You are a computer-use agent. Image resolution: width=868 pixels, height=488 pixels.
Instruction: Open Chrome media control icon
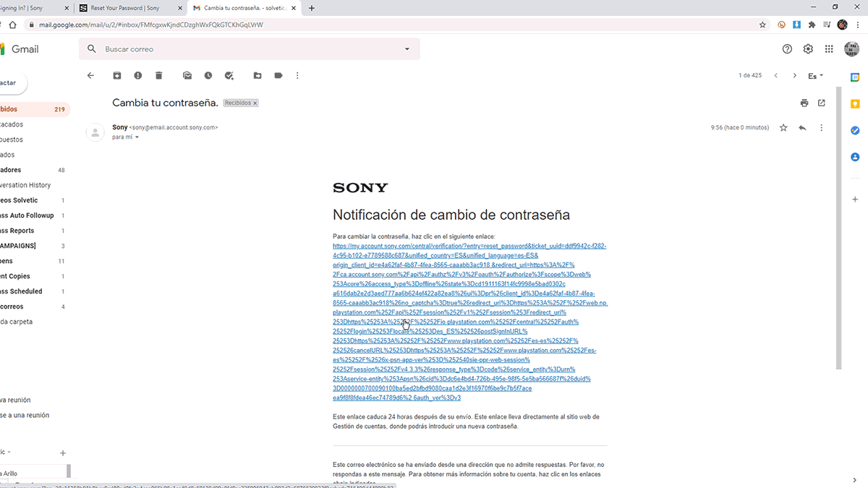click(827, 25)
